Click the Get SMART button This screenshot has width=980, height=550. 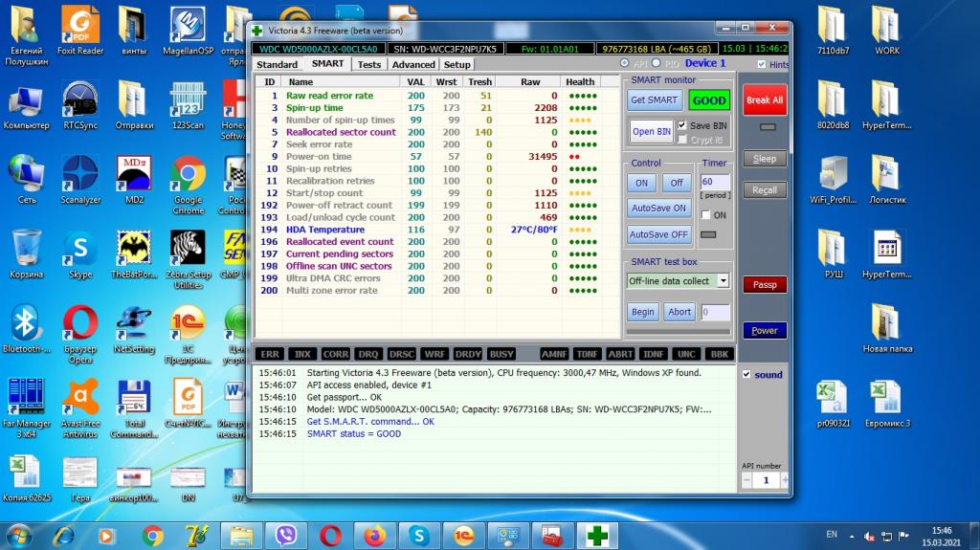(654, 100)
